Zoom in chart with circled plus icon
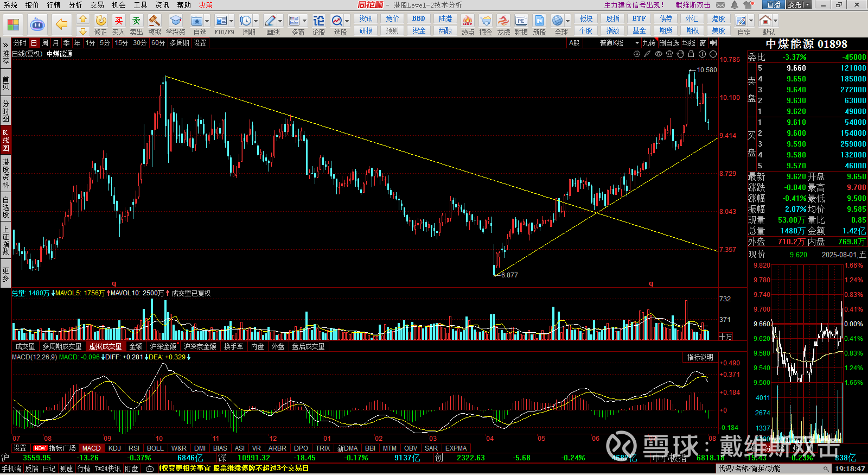 coord(702,54)
